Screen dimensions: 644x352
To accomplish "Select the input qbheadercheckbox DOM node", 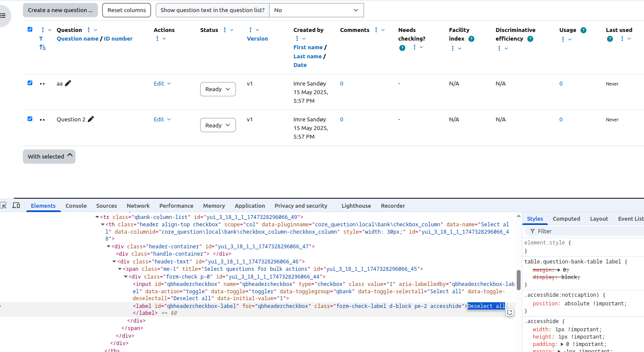I will [x=324, y=291].
